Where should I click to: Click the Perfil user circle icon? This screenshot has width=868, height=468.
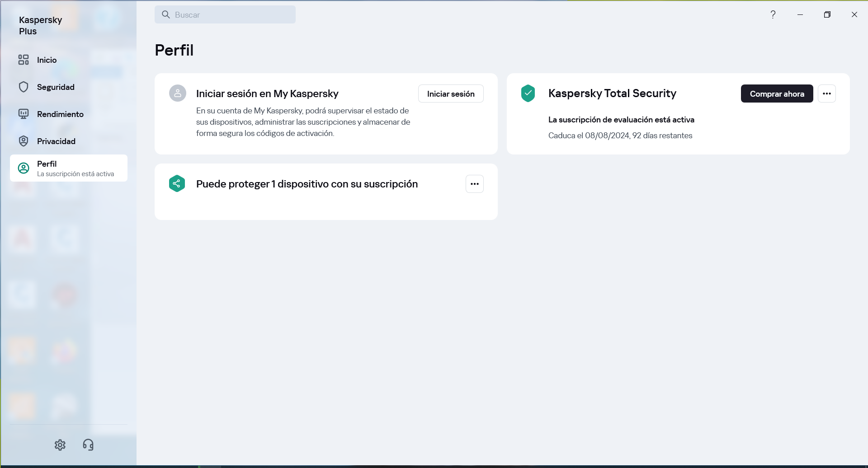click(x=24, y=168)
